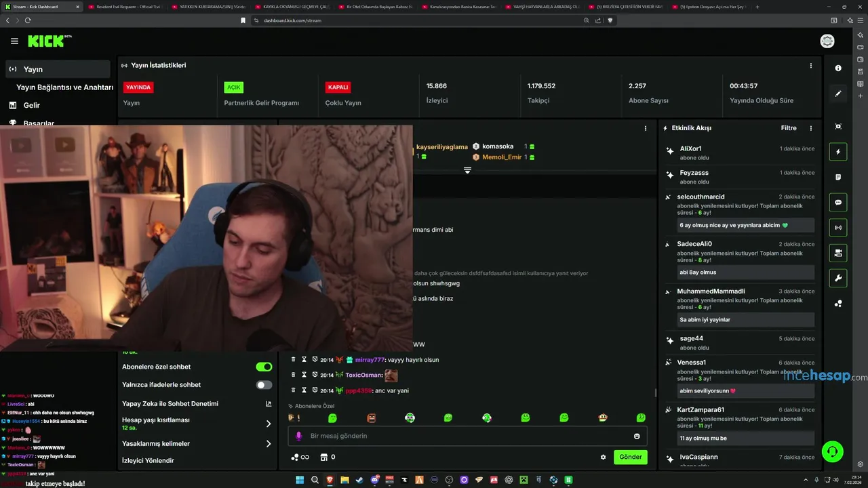This screenshot has width=868, height=488.
Task: Open Windows Start menu
Action: point(300,480)
